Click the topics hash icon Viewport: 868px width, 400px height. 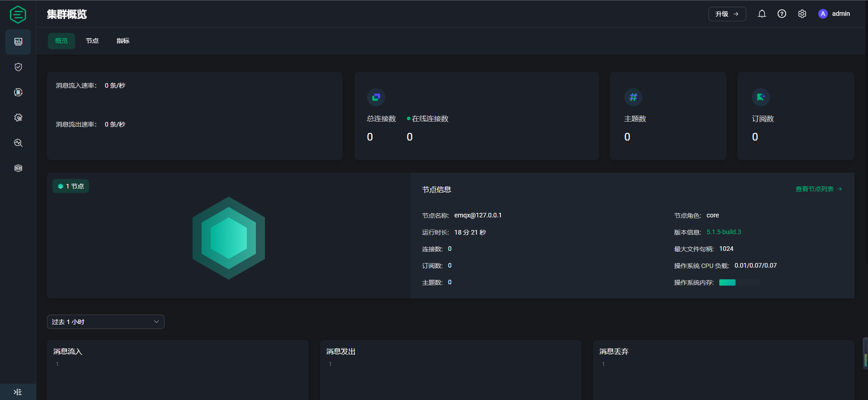point(633,97)
